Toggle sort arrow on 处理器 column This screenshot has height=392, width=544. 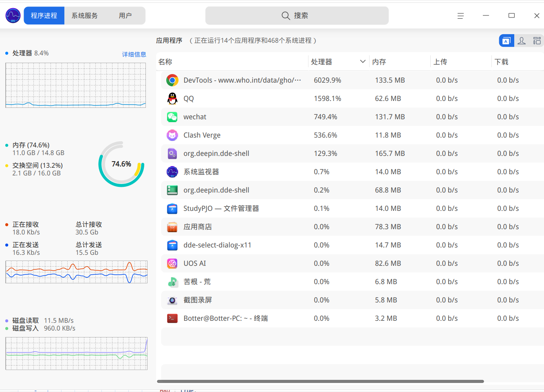coord(363,61)
